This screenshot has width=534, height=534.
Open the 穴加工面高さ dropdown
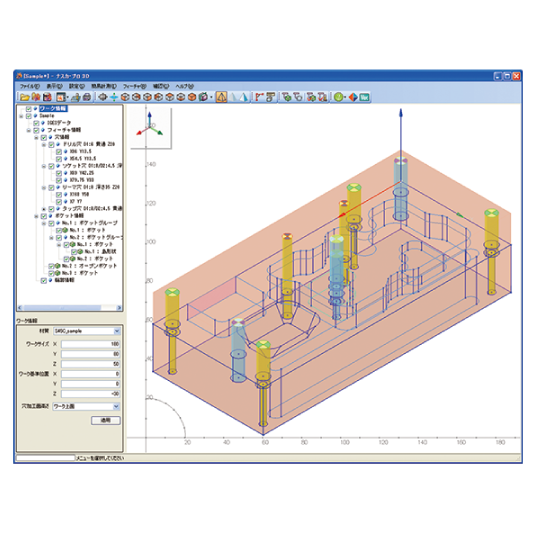pyautogui.click(x=116, y=406)
